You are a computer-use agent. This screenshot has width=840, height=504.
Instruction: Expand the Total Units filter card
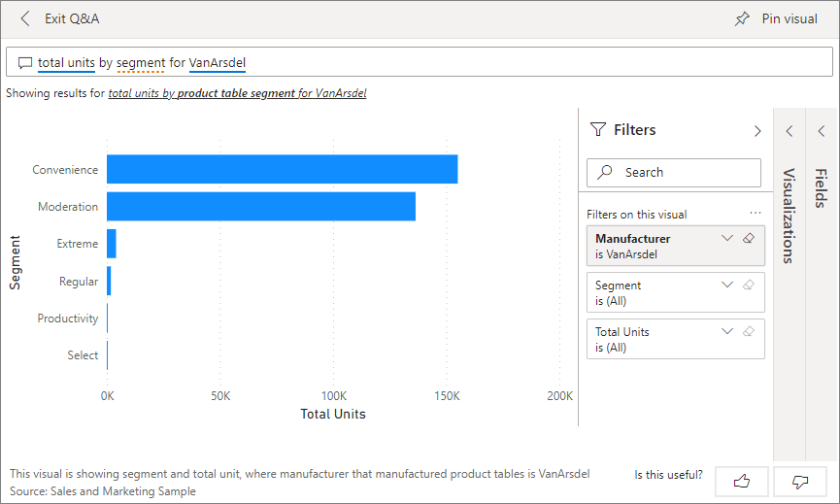[726, 332]
